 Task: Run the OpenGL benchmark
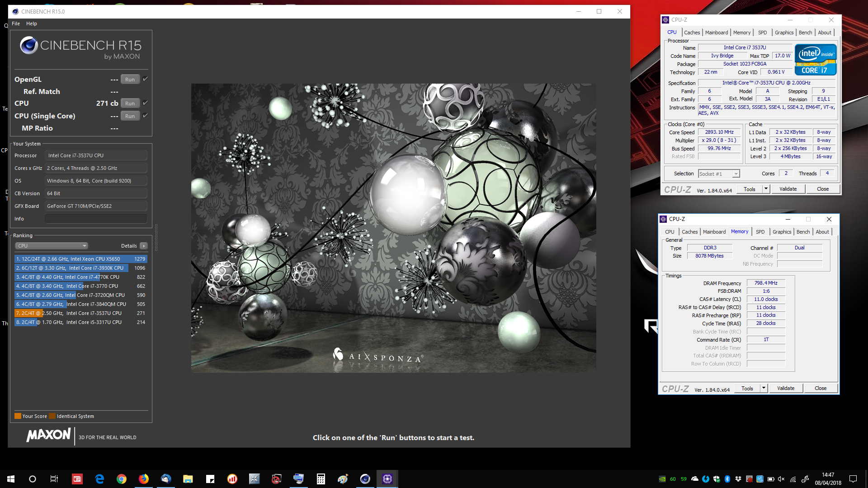click(130, 80)
